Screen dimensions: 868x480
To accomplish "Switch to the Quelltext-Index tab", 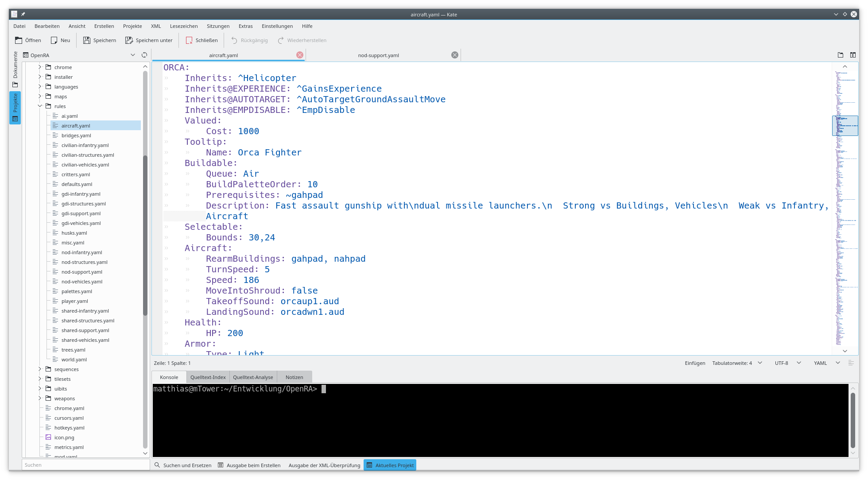I will [x=208, y=377].
